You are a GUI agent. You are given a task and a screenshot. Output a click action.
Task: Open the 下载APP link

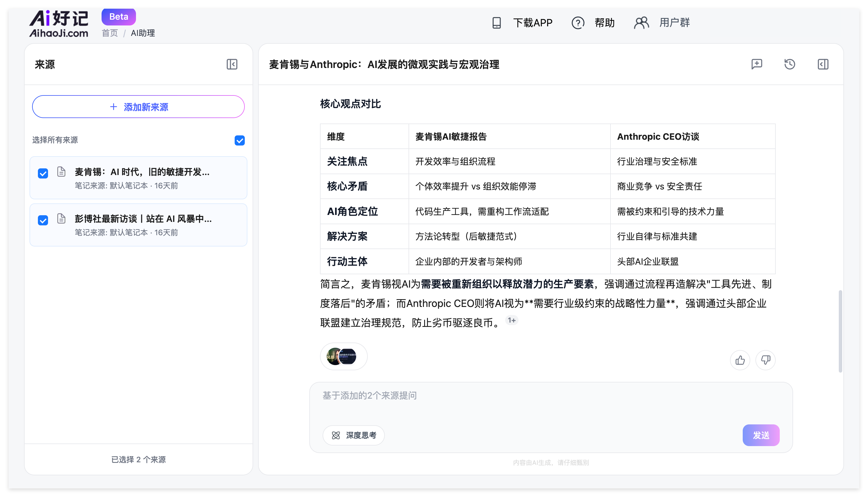point(532,23)
